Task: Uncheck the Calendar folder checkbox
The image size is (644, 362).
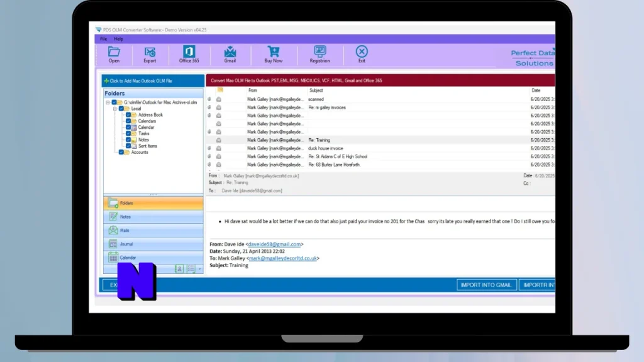Action: coord(128,127)
